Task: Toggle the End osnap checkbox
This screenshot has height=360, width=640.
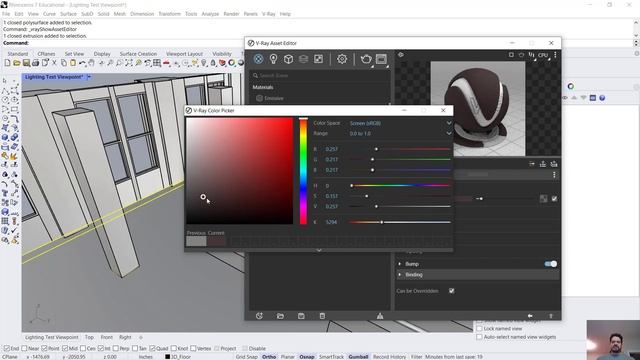Action: pyautogui.click(x=7, y=348)
